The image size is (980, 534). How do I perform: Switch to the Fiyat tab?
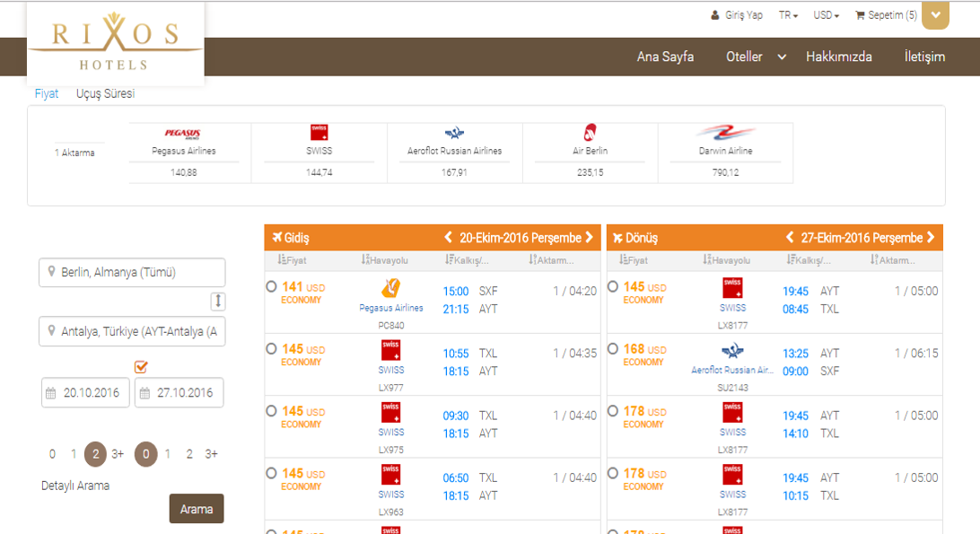(x=47, y=94)
